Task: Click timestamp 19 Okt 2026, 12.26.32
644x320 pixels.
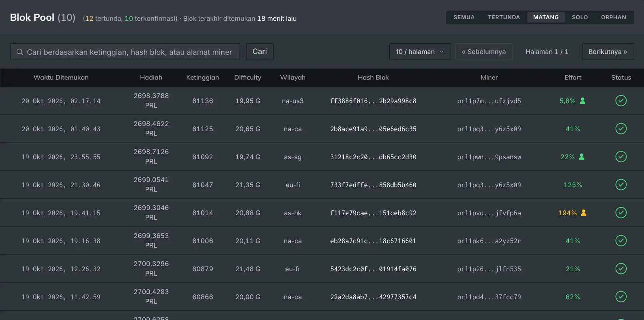Action: click(61, 269)
